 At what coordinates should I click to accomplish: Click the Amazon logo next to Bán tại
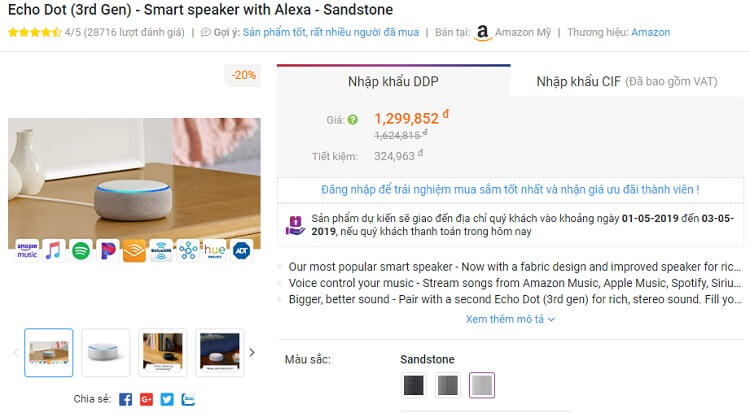(483, 33)
